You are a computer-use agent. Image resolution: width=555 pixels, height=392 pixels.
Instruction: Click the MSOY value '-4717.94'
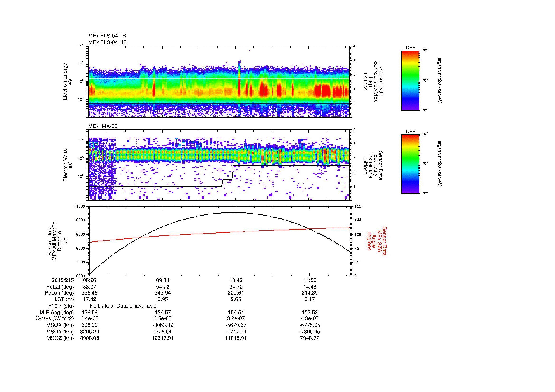[x=236, y=332]
